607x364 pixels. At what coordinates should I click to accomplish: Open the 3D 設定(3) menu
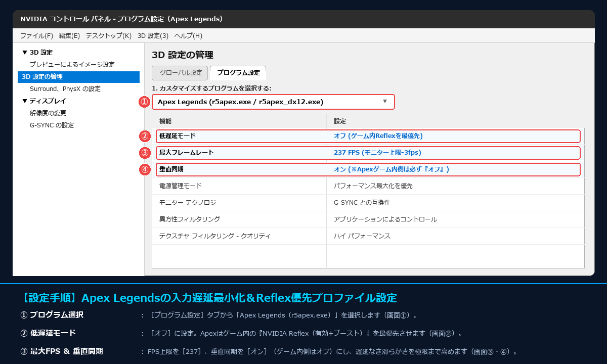pos(153,36)
